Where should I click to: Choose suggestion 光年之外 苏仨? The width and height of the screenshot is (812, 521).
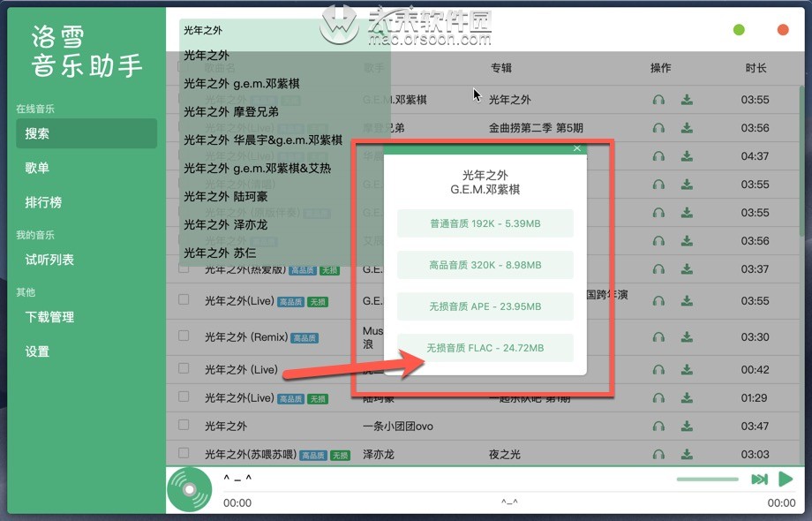(285, 253)
